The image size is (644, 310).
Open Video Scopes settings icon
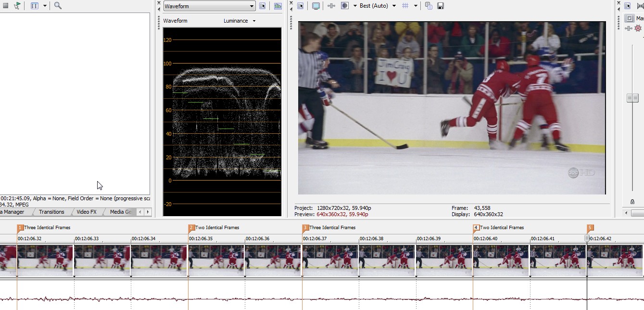(263, 6)
